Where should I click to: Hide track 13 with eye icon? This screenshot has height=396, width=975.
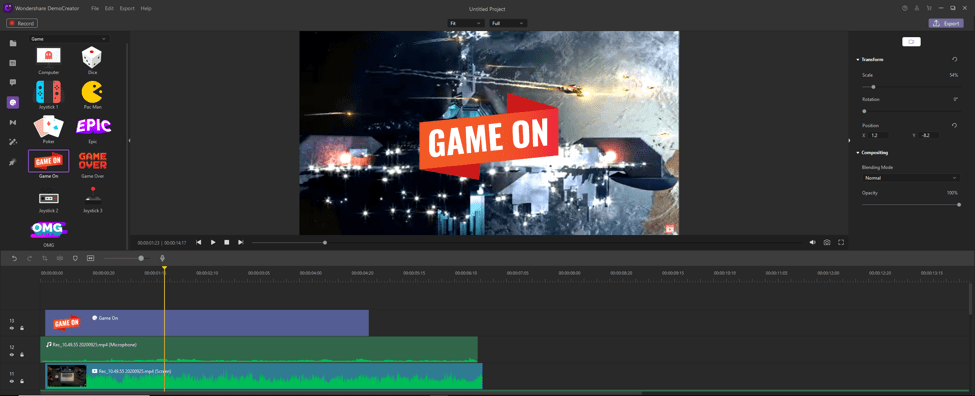click(x=11, y=328)
